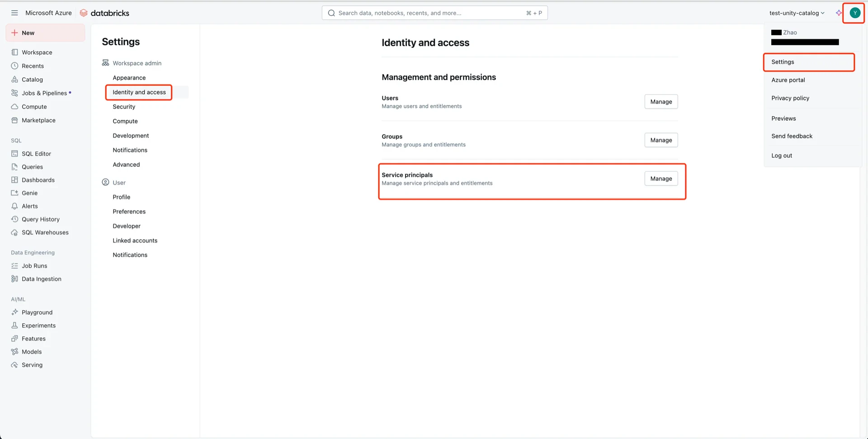
Task: Click the user avatar Y icon
Action: (855, 13)
